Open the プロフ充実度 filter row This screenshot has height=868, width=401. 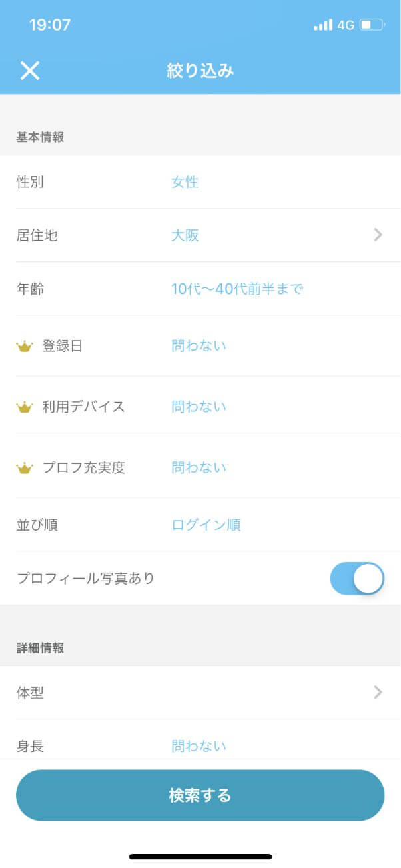coord(200,468)
